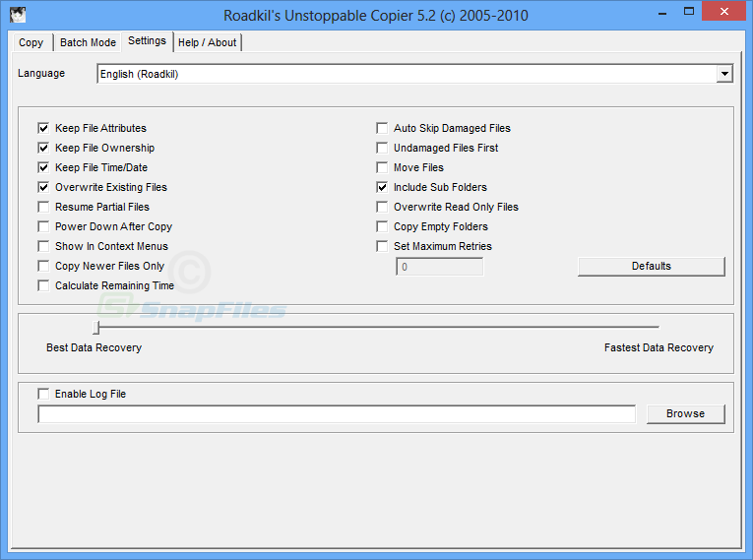
Task: Uncheck Include Sub Folders
Action: click(x=382, y=187)
